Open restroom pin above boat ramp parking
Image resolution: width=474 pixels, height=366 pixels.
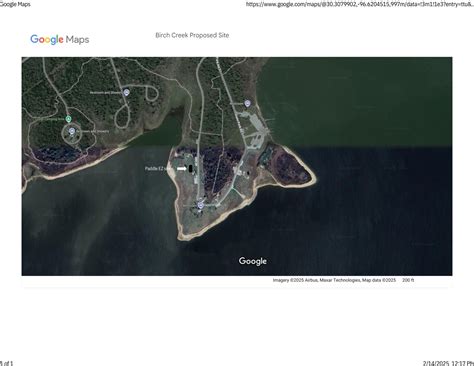pos(247,104)
